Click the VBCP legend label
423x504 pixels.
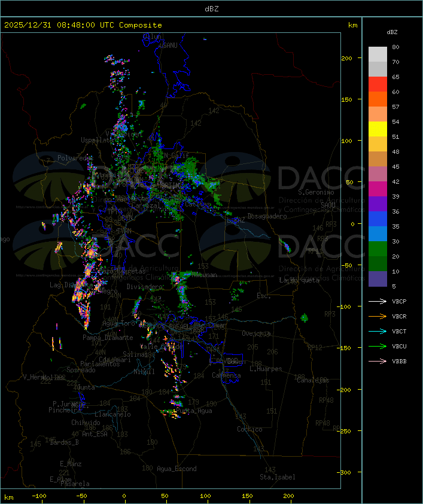point(399,302)
